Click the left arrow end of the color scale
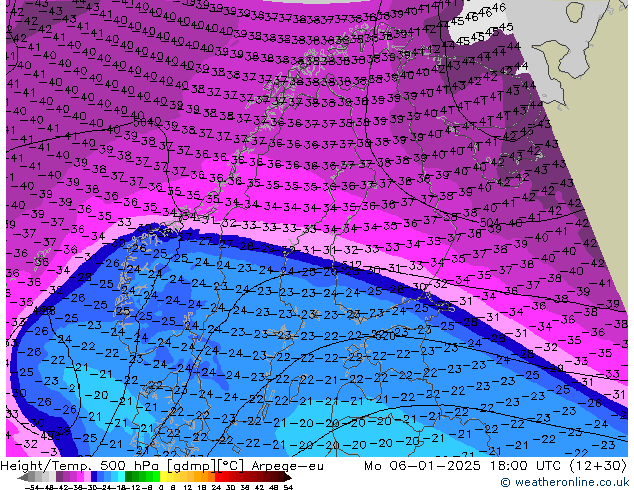 coord(22,477)
